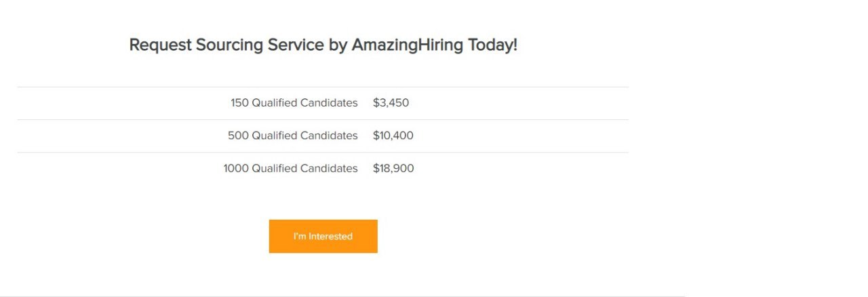Click the orange I'm Interested button
The image size is (868, 297).
[323, 236]
